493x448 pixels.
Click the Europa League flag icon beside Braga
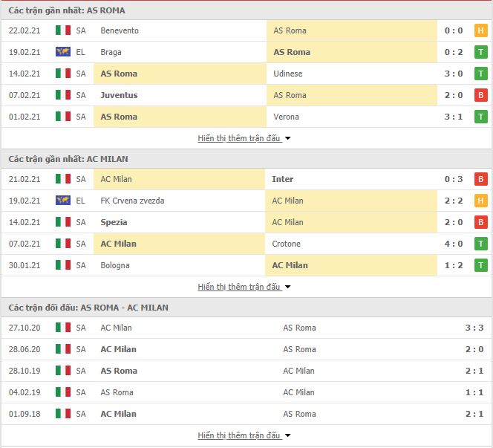63,51
